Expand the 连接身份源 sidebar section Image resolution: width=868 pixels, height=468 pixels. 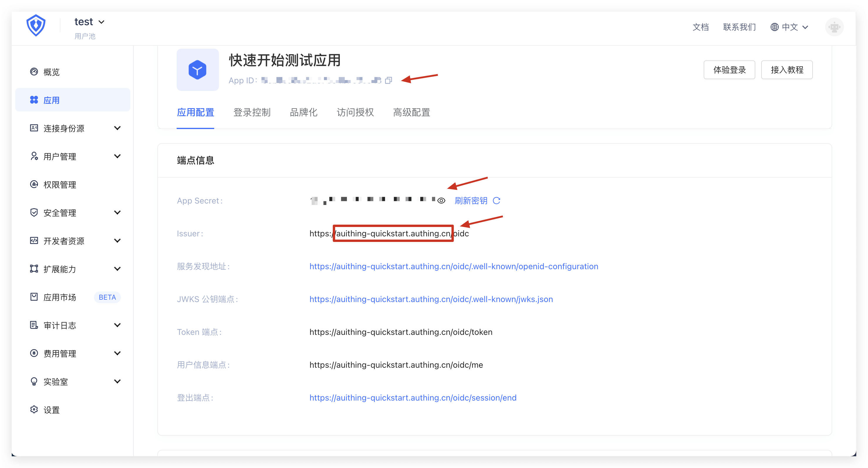point(117,128)
